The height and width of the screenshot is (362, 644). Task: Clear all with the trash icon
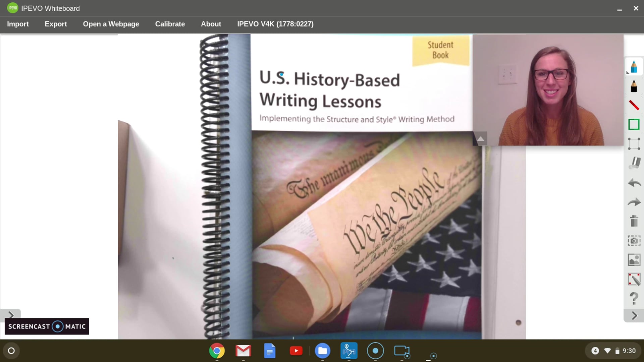(x=634, y=221)
